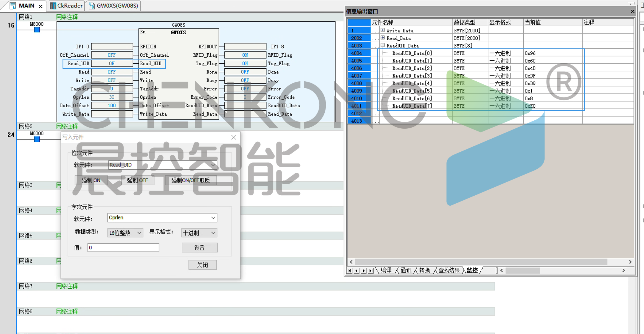This screenshot has width=644, height=334.
Task: Click the M8000 contact in network 2
Action: pyautogui.click(x=37, y=139)
